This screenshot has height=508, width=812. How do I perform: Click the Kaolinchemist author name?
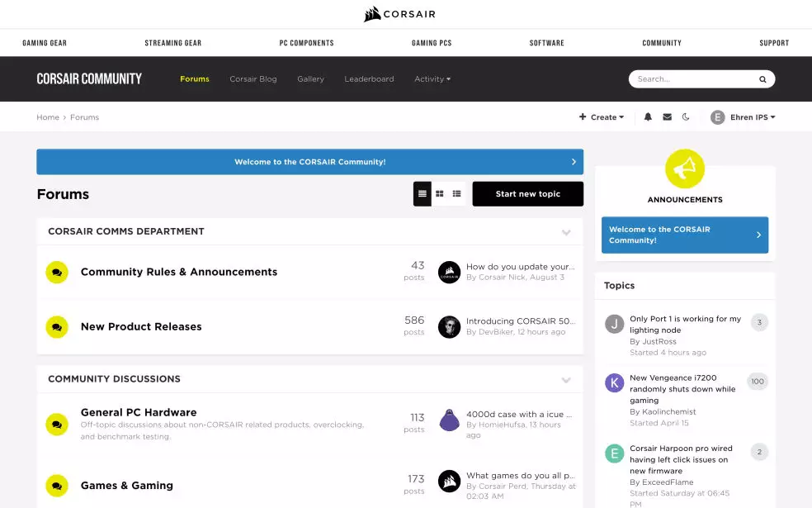coord(669,412)
